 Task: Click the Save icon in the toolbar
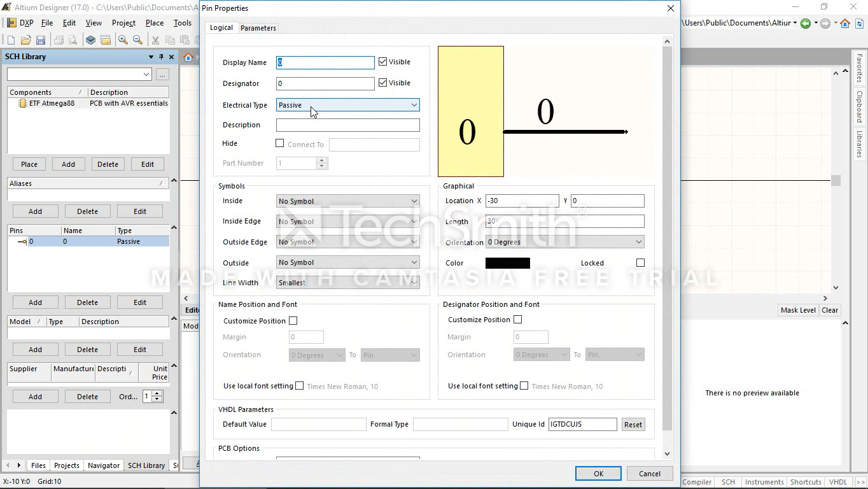[x=41, y=40]
